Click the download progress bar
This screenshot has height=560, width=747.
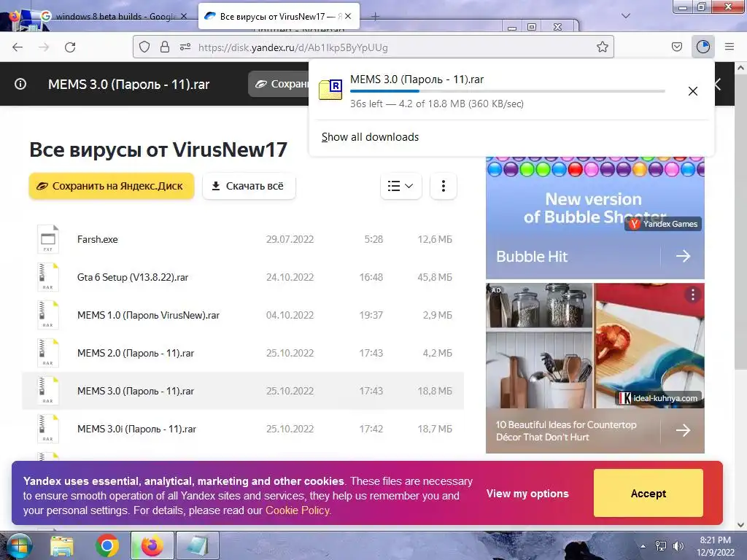(508, 91)
